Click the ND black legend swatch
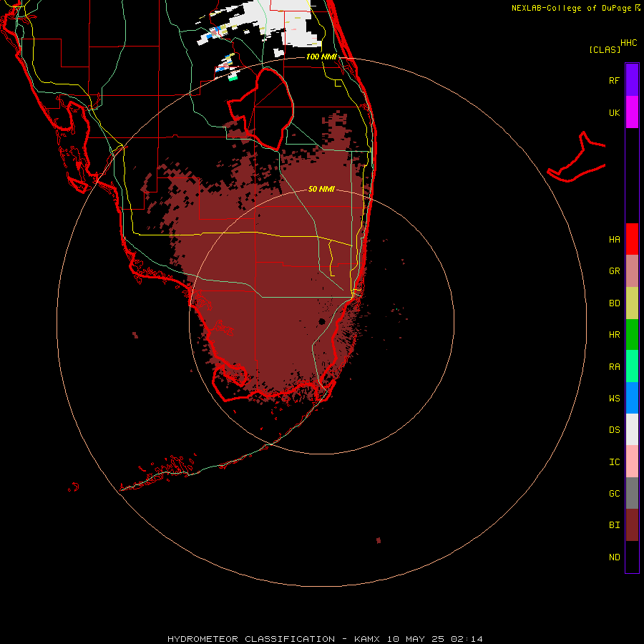The height and width of the screenshot is (644, 644). pos(632,557)
